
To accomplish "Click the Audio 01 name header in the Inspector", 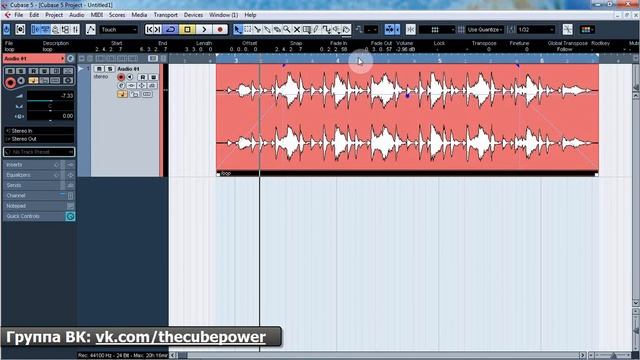I will [33, 59].
